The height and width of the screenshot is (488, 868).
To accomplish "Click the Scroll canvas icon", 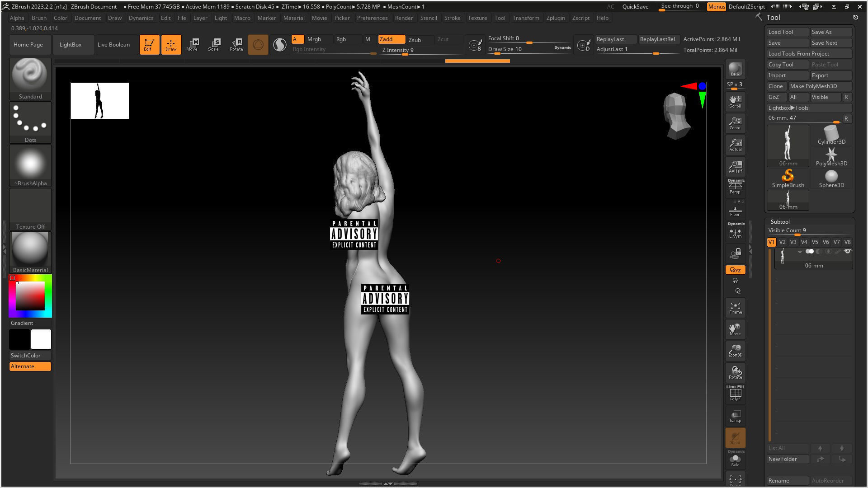I will click(735, 101).
